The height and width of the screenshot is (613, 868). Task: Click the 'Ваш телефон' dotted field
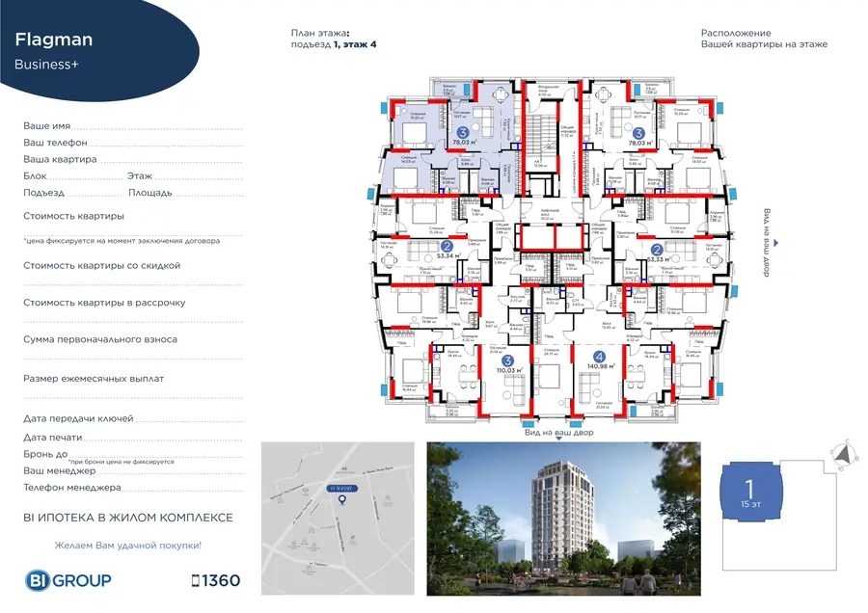tap(166, 143)
